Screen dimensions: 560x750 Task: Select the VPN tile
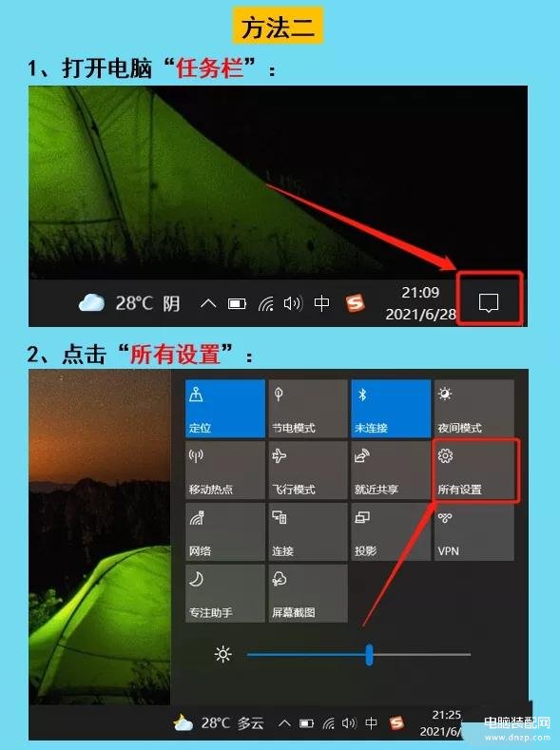473,532
